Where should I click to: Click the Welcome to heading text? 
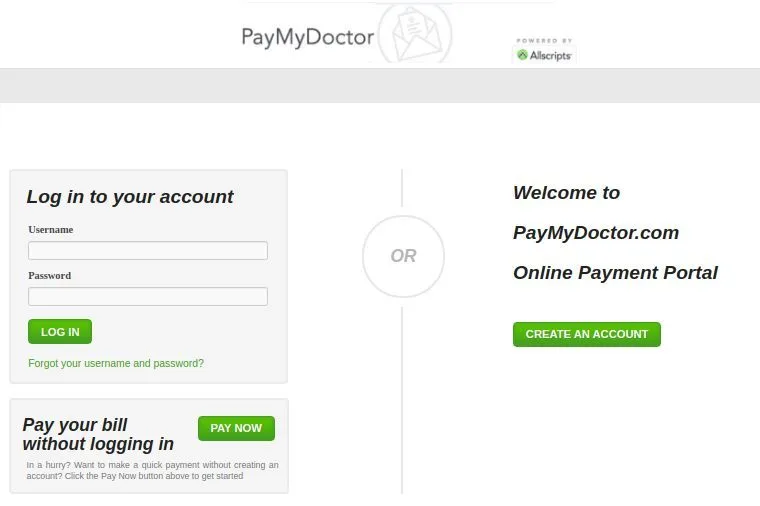point(567,192)
